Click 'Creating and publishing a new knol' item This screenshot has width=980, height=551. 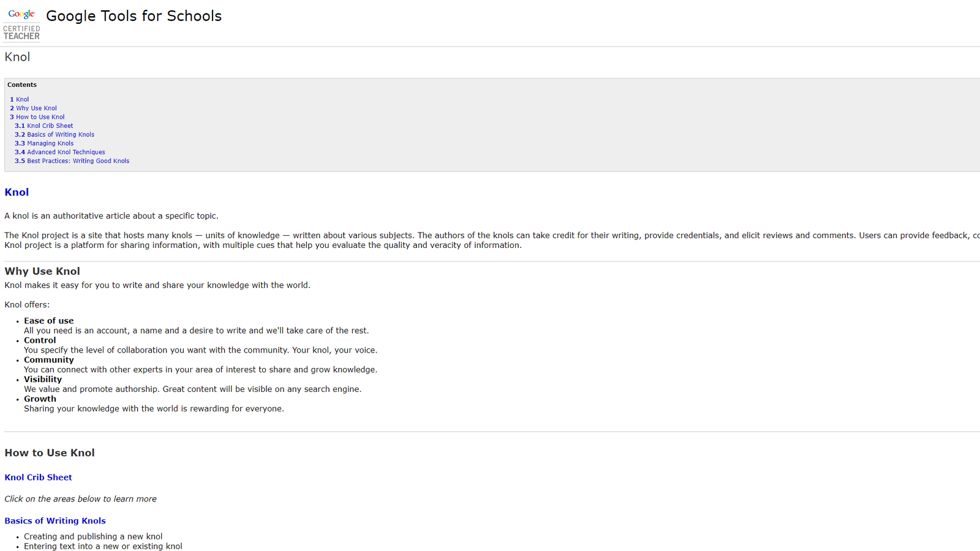tap(93, 537)
